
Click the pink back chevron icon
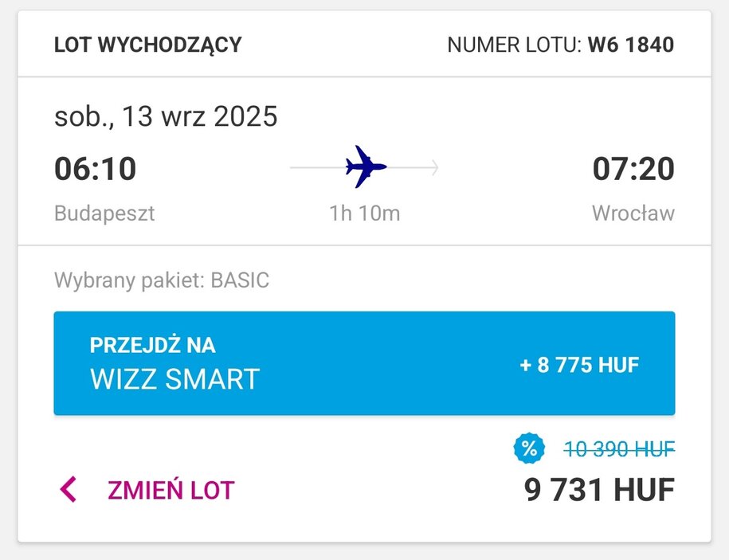[x=69, y=489]
